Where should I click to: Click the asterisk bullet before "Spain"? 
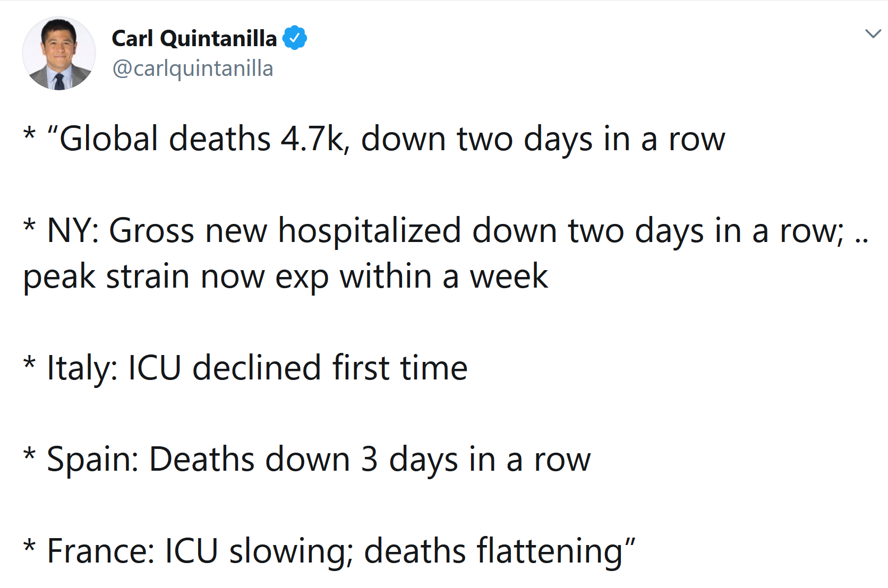coord(30,455)
